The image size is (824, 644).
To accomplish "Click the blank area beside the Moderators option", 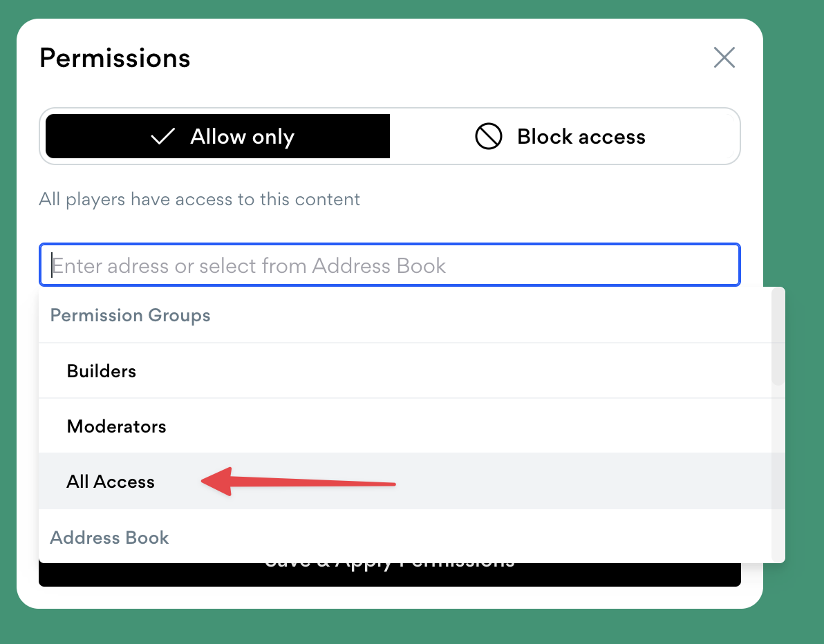I will pos(449,426).
